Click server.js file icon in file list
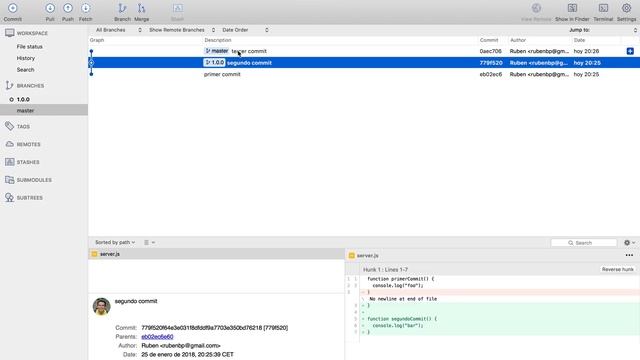The width and height of the screenshot is (640, 360). point(94,254)
